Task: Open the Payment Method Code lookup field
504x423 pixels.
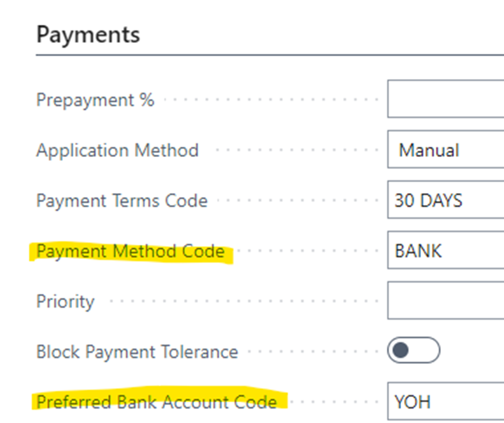Action: pos(446,251)
